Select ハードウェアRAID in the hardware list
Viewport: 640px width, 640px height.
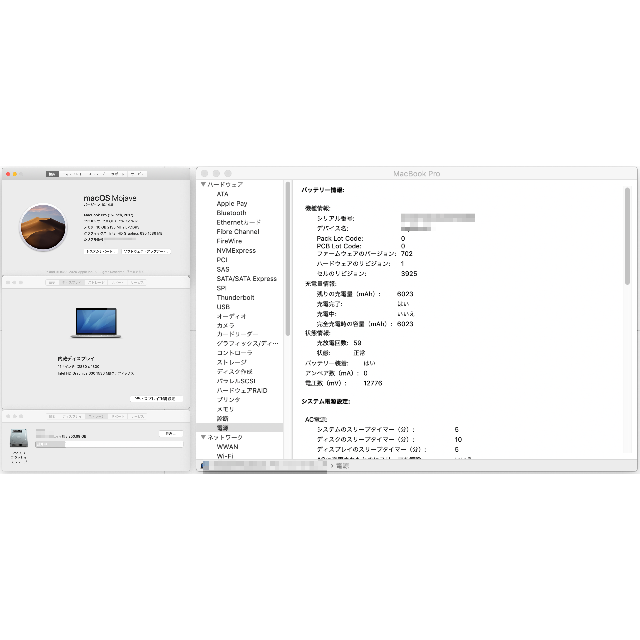(242, 390)
